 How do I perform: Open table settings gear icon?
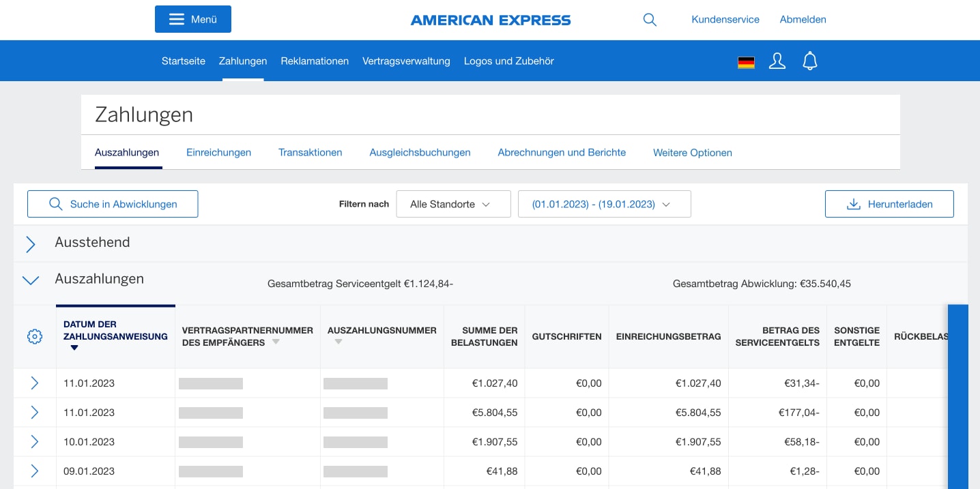[x=35, y=336]
